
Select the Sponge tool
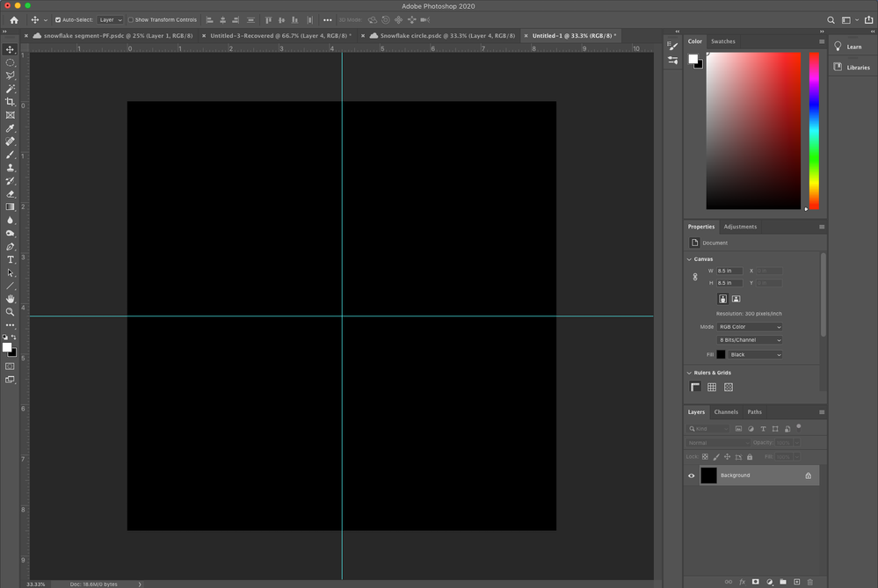[10, 234]
